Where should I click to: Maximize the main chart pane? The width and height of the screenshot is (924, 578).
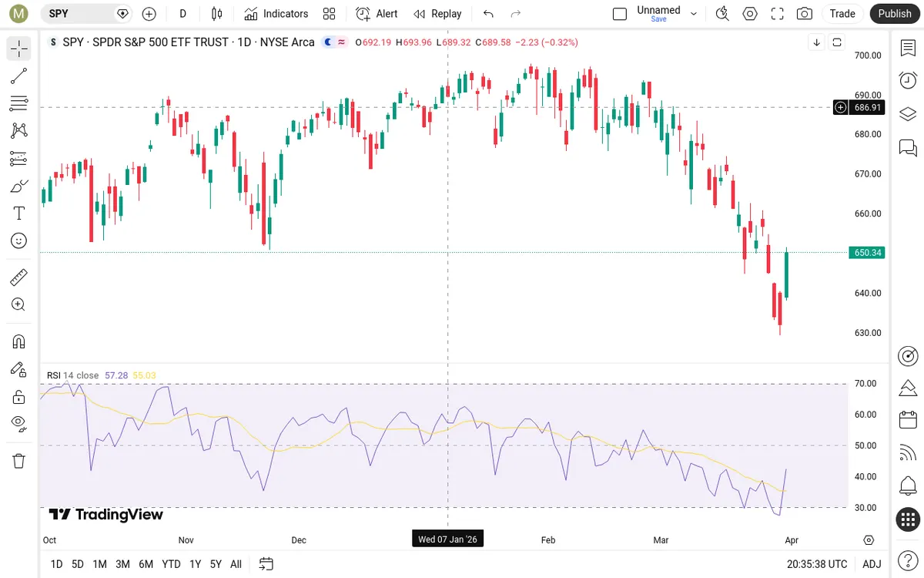[x=837, y=42]
